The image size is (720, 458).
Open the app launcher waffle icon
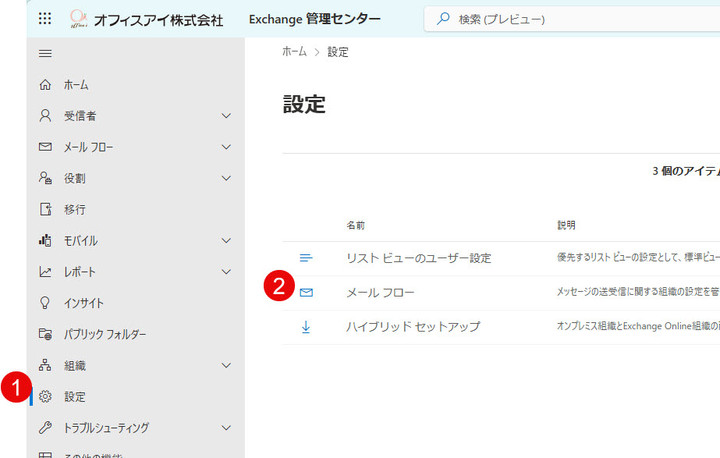45,19
